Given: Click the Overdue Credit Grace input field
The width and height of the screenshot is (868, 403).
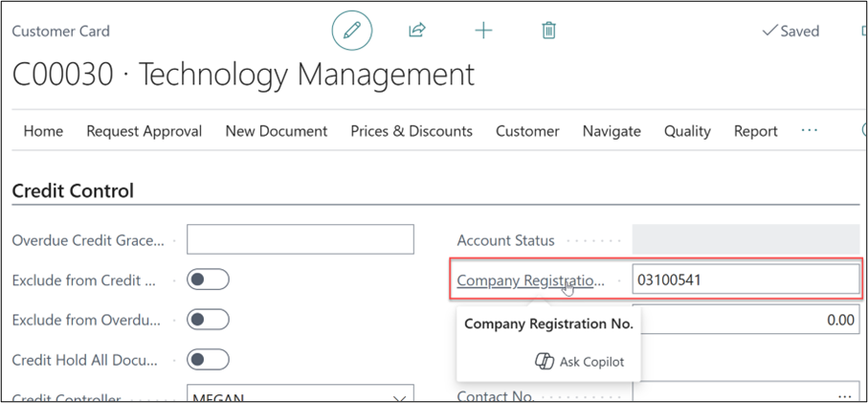Looking at the screenshot, I should 300,239.
